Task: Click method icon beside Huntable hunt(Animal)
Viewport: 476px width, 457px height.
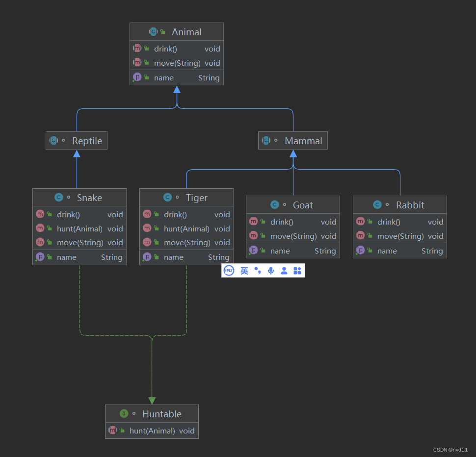Action: (x=113, y=431)
